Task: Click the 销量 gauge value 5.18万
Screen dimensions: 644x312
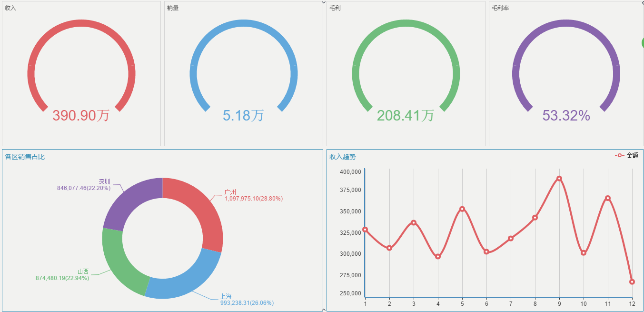Action: (243, 115)
